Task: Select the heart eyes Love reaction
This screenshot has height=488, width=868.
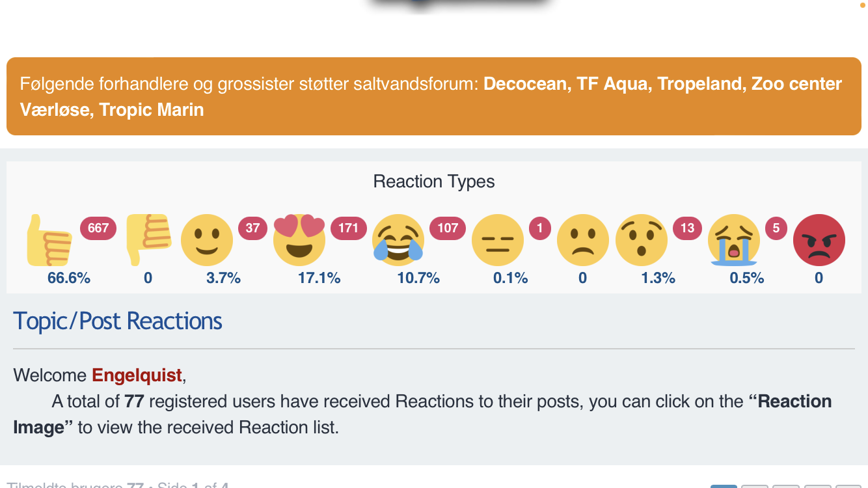Action: pos(299,239)
